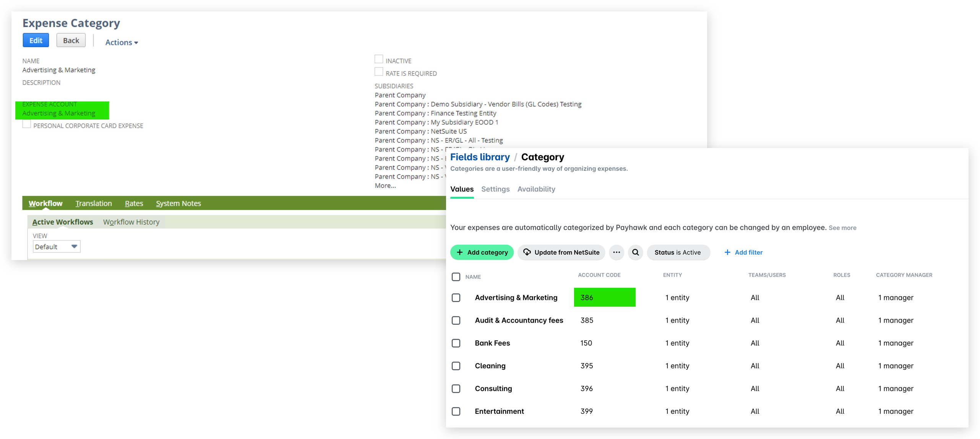Image resolution: width=980 pixels, height=439 pixels.
Task: Select the Workflow History tab
Action: pyautogui.click(x=131, y=222)
